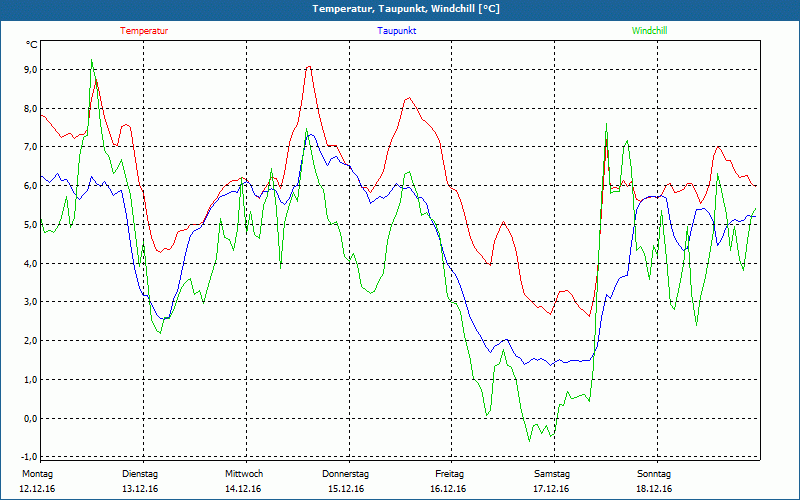Screen dimensions: 800x500
Task: Click the green windchill peak on Montag
Action: pyautogui.click(x=91, y=60)
